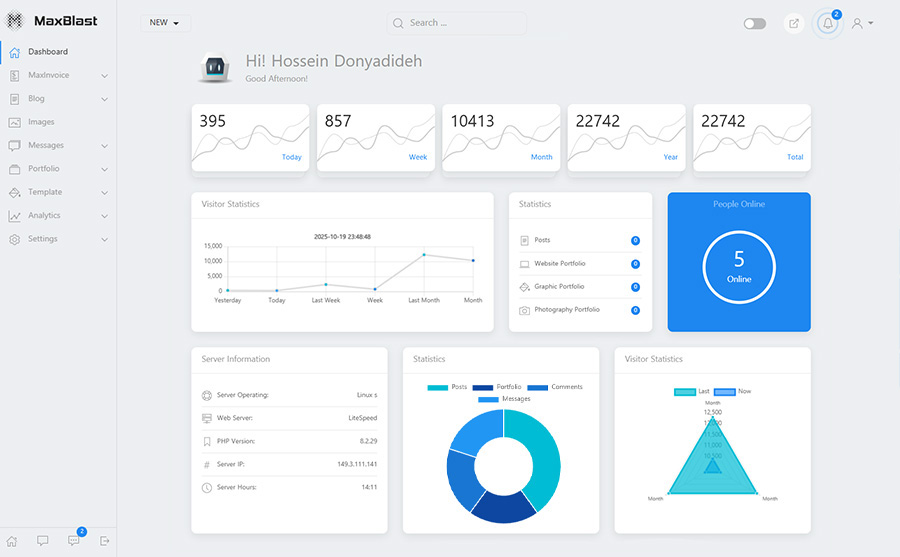Image resolution: width=900 pixels, height=557 pixels.
Task: Click the notification bell icon
Action: click(x=827, y=23)
